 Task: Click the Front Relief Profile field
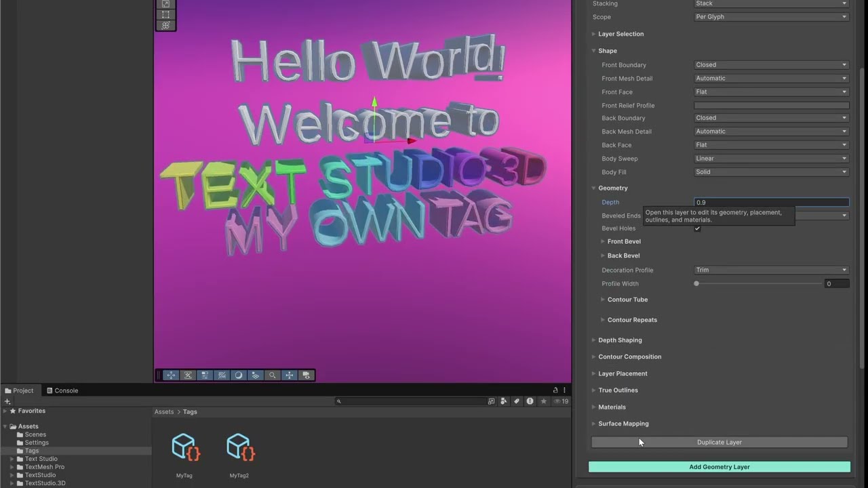[771, 105]
